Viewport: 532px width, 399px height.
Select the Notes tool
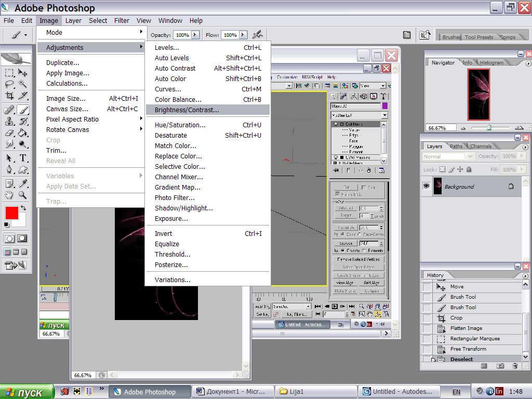point(9,183)
